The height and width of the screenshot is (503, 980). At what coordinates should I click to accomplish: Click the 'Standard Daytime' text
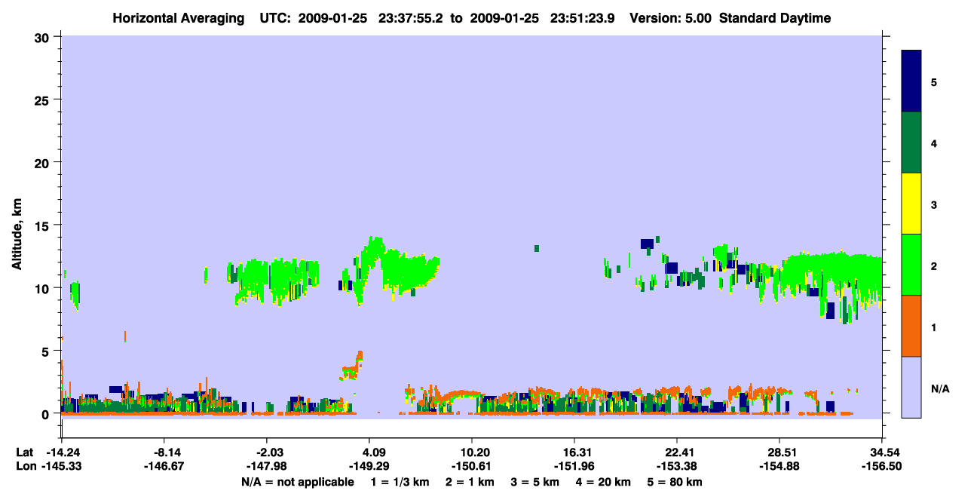775,18
